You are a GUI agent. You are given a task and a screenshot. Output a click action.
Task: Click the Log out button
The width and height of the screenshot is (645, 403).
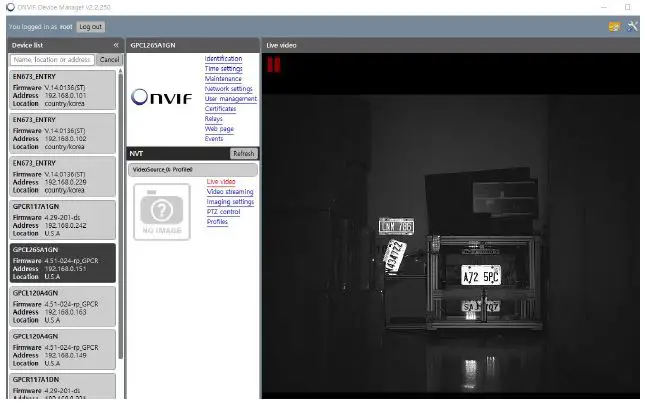[x=90, y=27]
